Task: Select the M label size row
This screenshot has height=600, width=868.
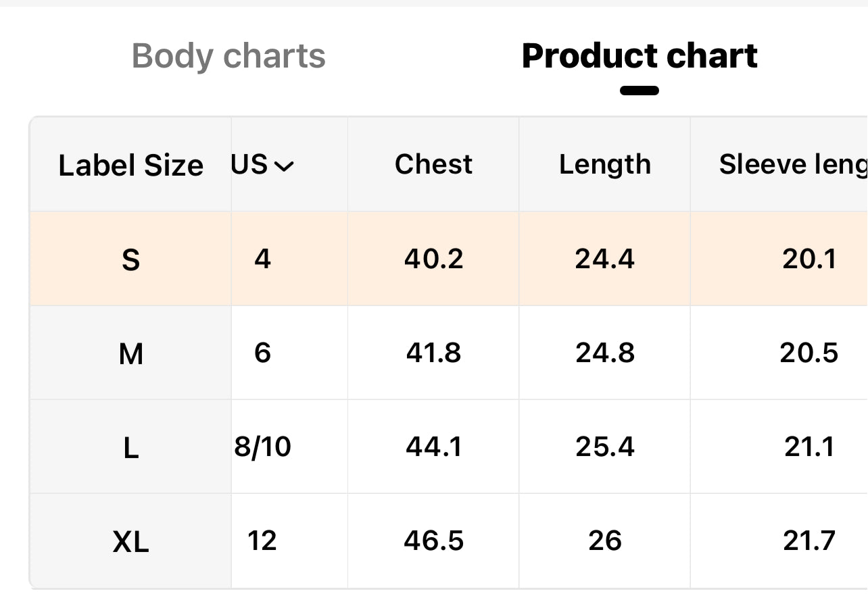Action: click(449, 353)
